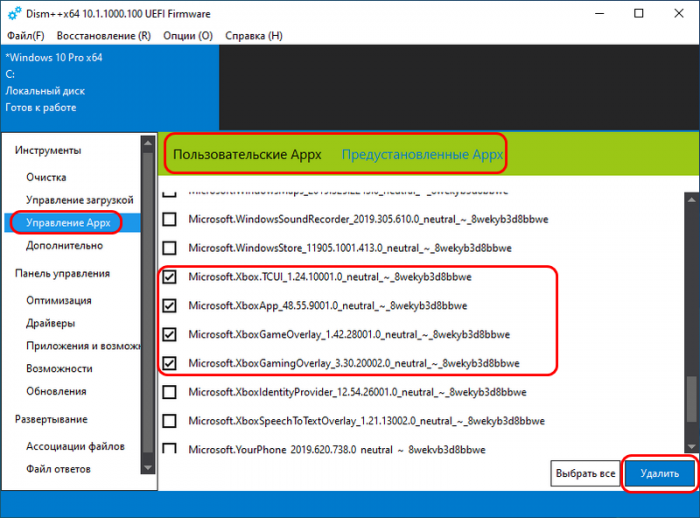Screen dimensions: 700x518
Task: Open the Справка (H) menu
Action: click(254, 36)
